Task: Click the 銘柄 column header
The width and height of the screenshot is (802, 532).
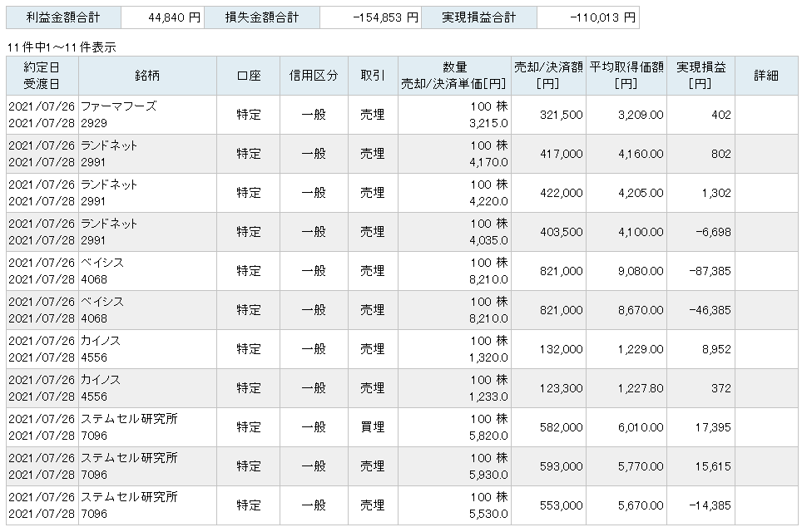Action: pyautogui.click(x=147, y=76)
